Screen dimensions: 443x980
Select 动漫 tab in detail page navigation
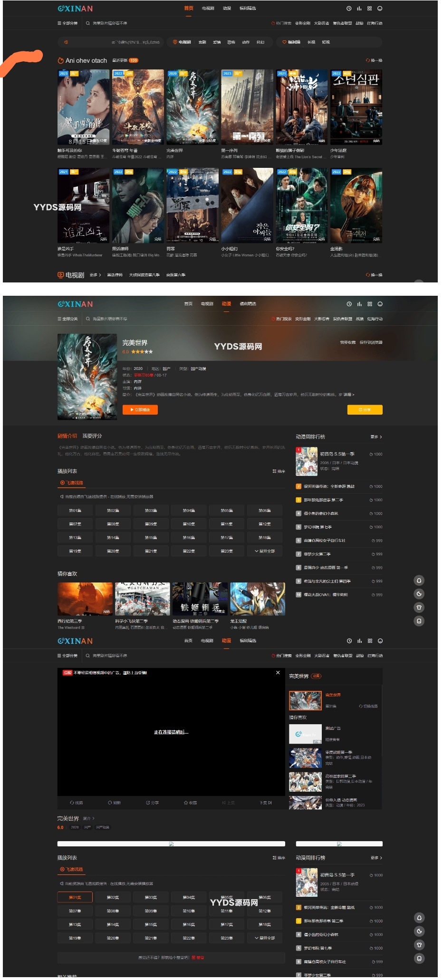pos(226,303)
